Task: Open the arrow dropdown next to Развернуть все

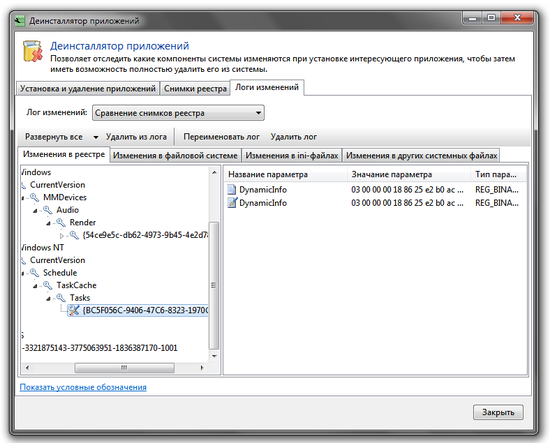Action: tap(95, 137)
